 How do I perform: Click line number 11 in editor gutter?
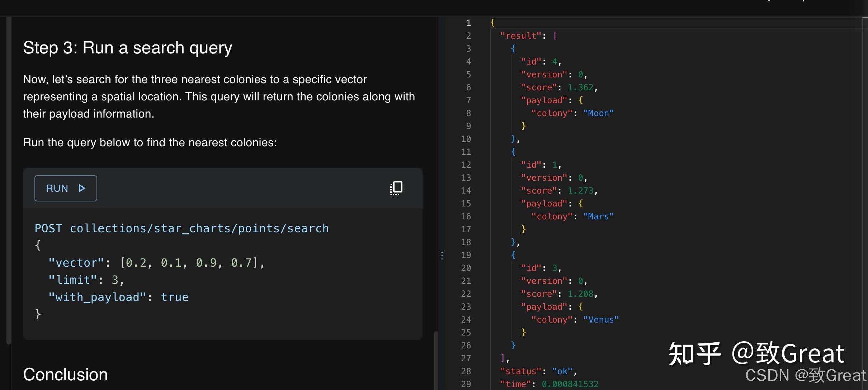pos(466,152)
